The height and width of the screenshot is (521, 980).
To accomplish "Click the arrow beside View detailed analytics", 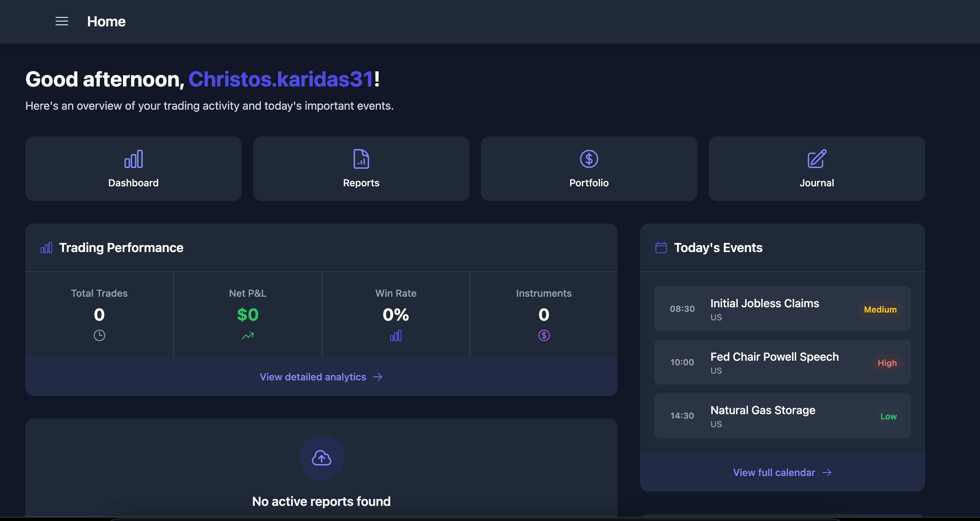I will point(379,377).
